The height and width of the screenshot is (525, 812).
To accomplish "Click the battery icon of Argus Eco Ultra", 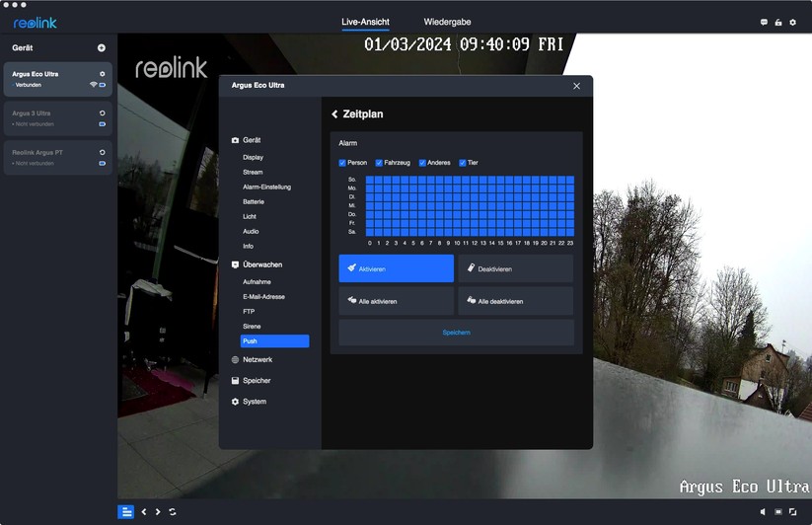I will click(x=102, y=85).
